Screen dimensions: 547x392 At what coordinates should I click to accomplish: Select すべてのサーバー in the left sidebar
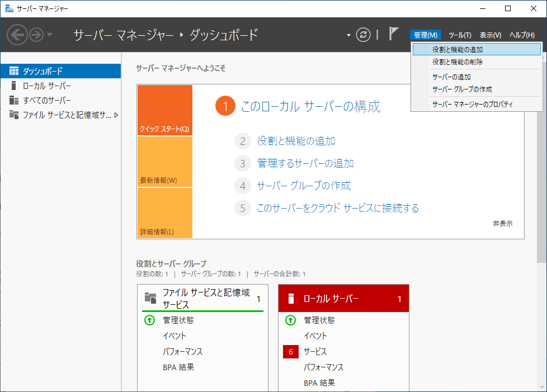coord(61,101)
